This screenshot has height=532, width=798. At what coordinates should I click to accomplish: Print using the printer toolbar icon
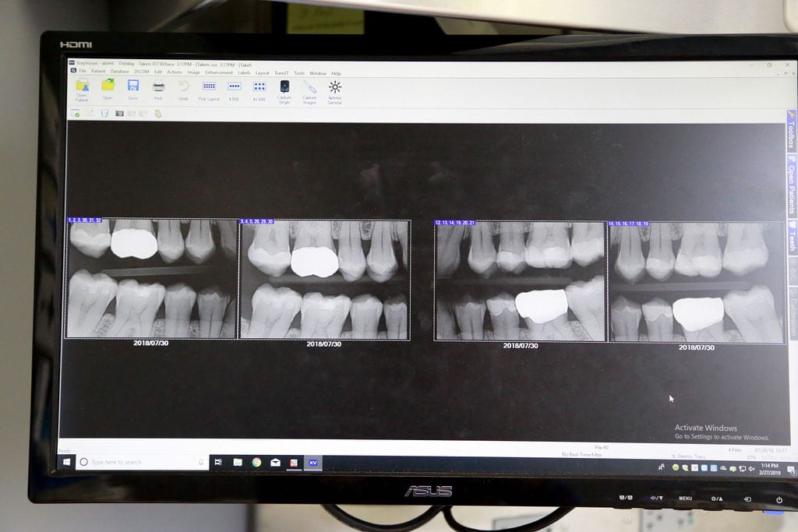point(158,90)
